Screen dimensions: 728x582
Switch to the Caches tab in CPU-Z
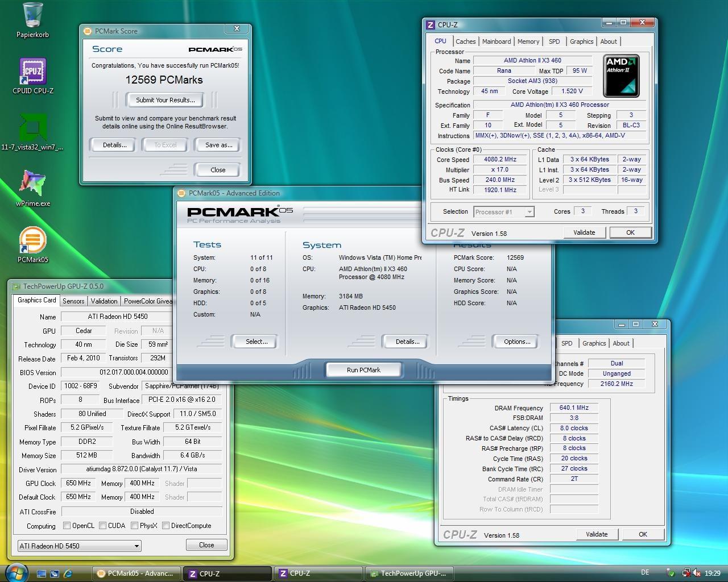465,41
